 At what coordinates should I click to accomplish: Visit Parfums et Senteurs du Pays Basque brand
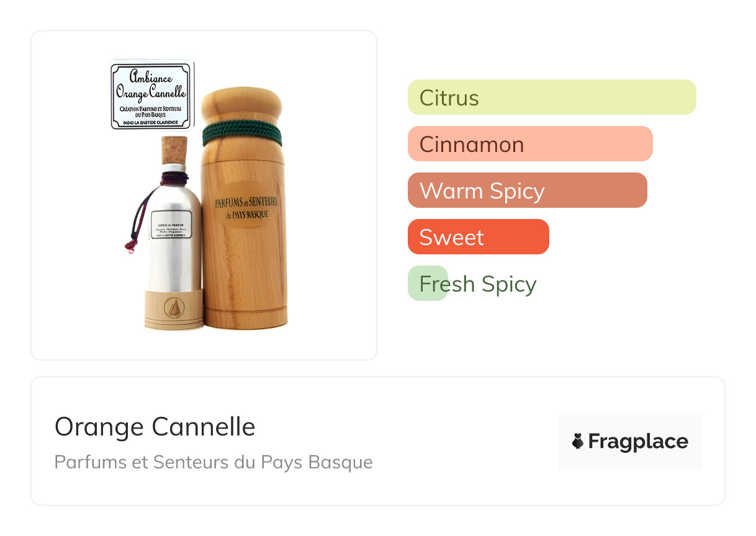214,462
